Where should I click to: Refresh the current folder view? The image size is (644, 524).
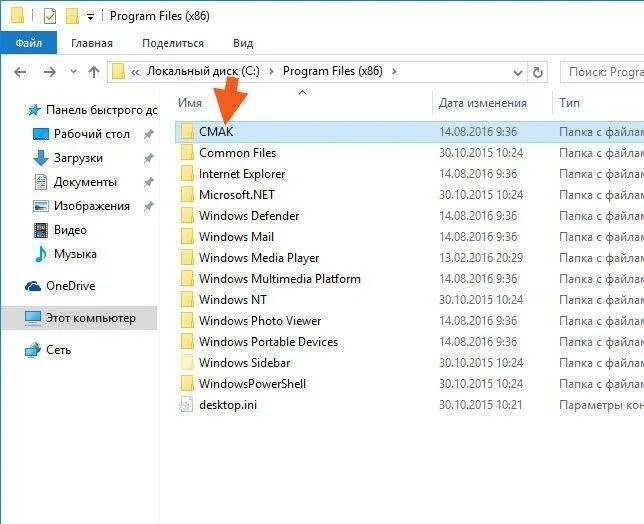[x=538, y=72]
